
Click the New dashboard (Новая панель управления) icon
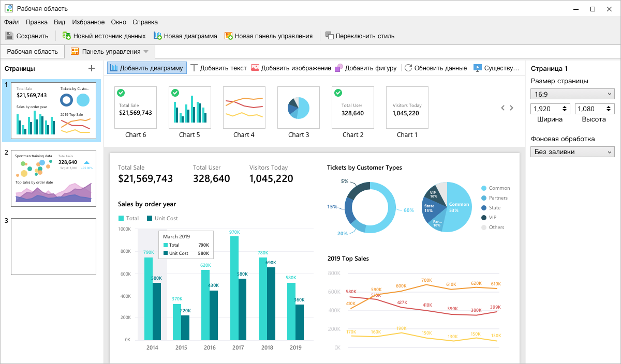point(228,36)
